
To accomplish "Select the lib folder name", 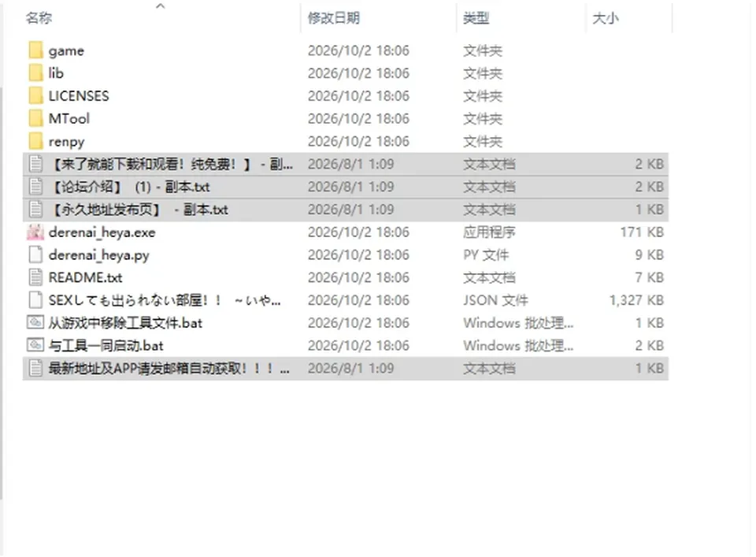I will point(56,72).
